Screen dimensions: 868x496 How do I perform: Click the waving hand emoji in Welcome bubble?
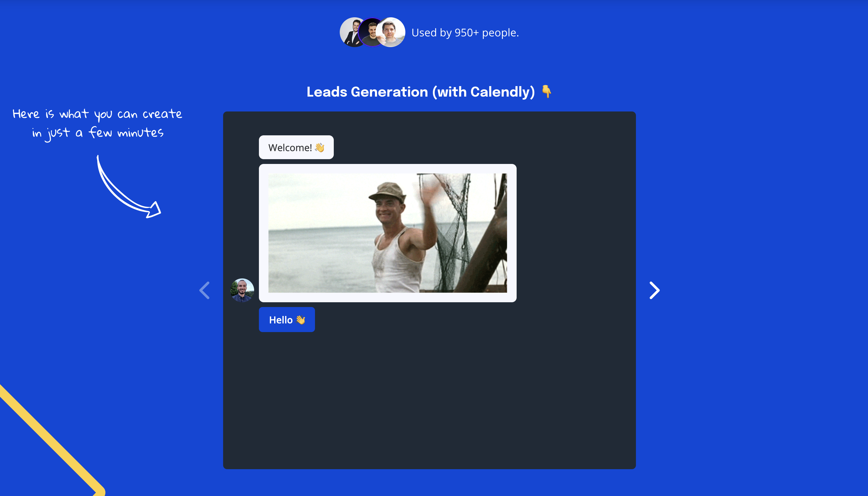(319, 148)
